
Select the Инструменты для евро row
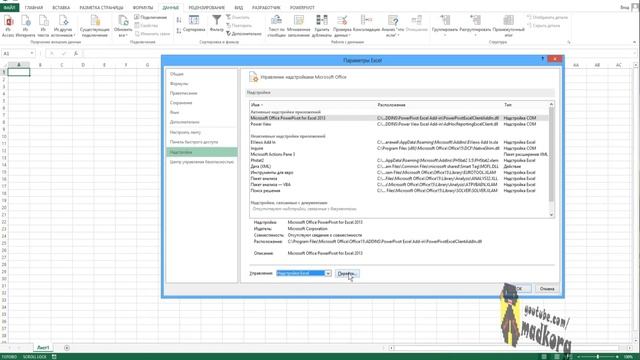[399, 173]
